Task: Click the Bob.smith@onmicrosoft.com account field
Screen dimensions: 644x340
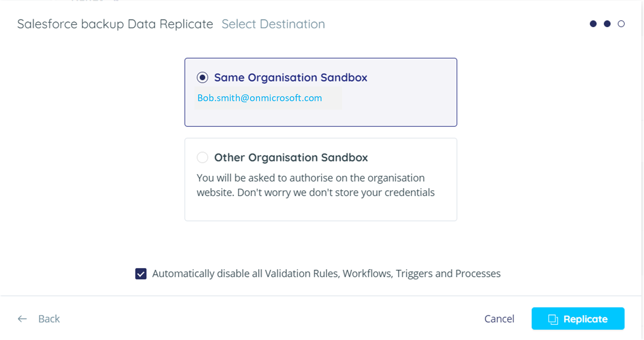Action: point(267,98)
